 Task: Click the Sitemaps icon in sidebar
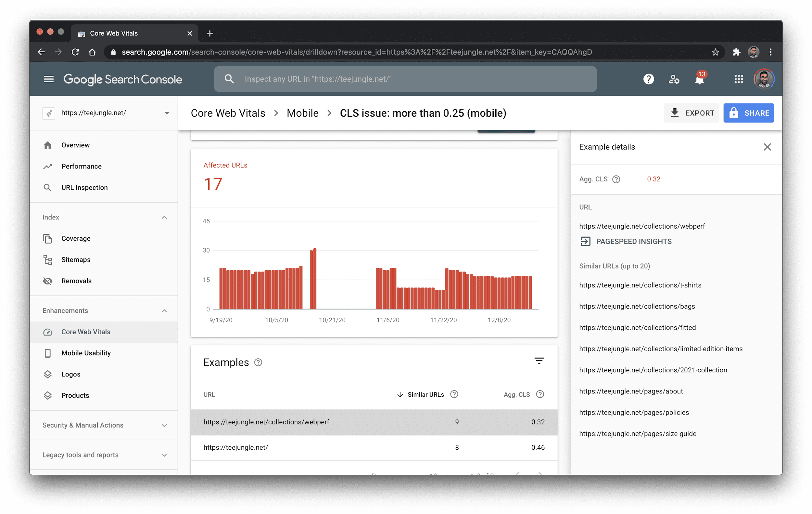click(x=48, y=259)
